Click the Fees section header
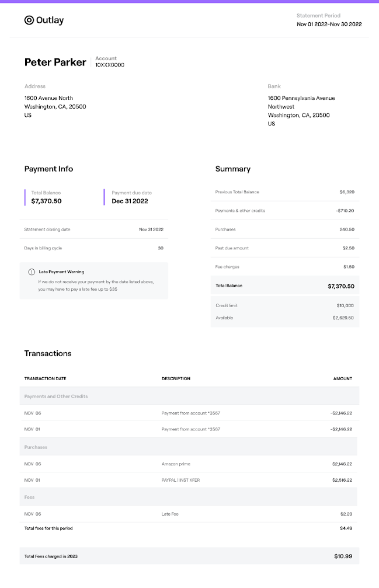This screenshot has width=379, height=588. 30,497
